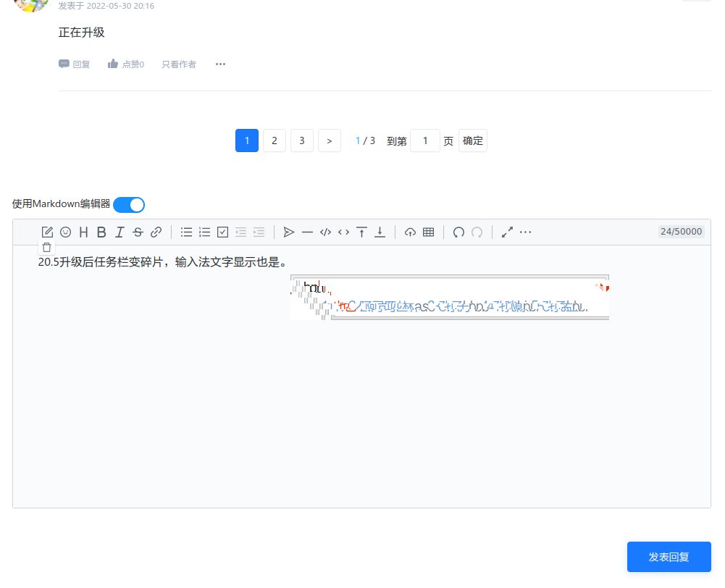Switch to the 只看作者 view

pyautogui.click(x=179, y=64)
